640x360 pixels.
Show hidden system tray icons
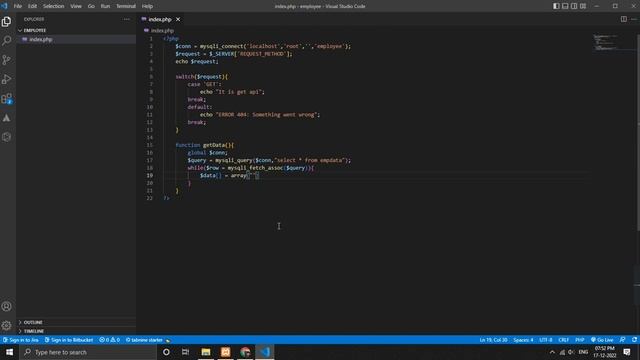pos(552,352)
